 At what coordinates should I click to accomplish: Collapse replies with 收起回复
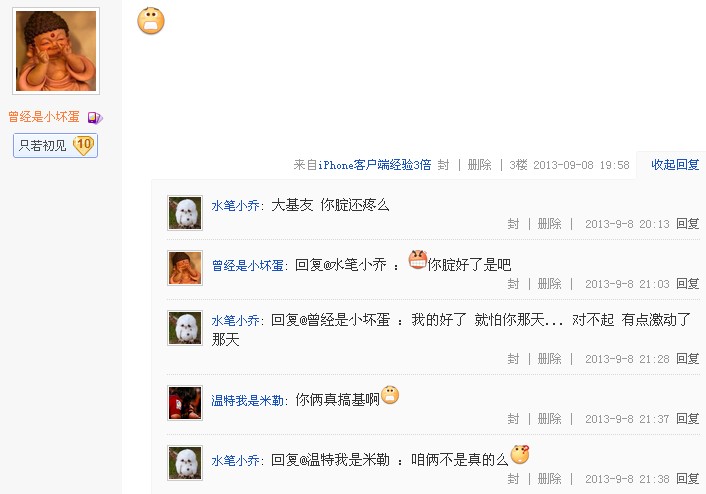tap(675, 165)
